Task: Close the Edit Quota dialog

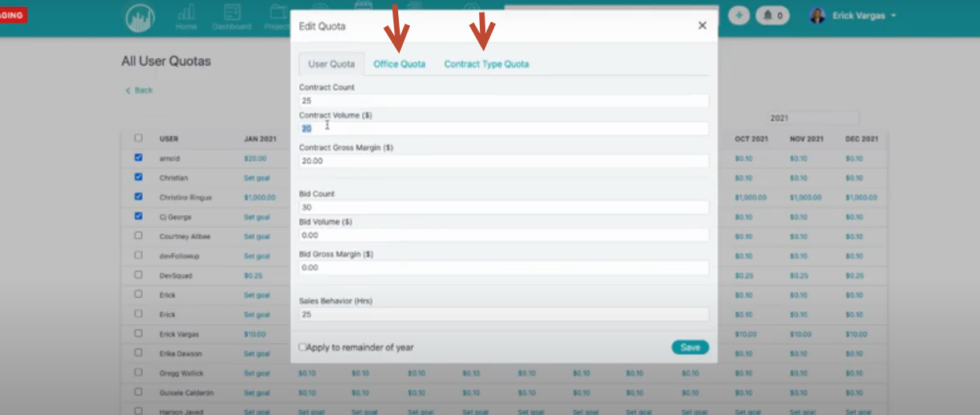Action: click(702, 26)
